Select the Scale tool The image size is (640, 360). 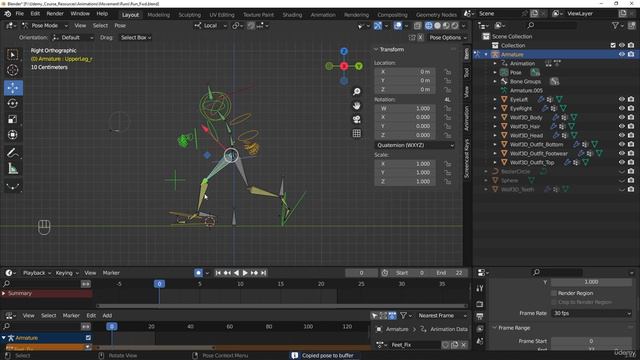click(13, 119)
